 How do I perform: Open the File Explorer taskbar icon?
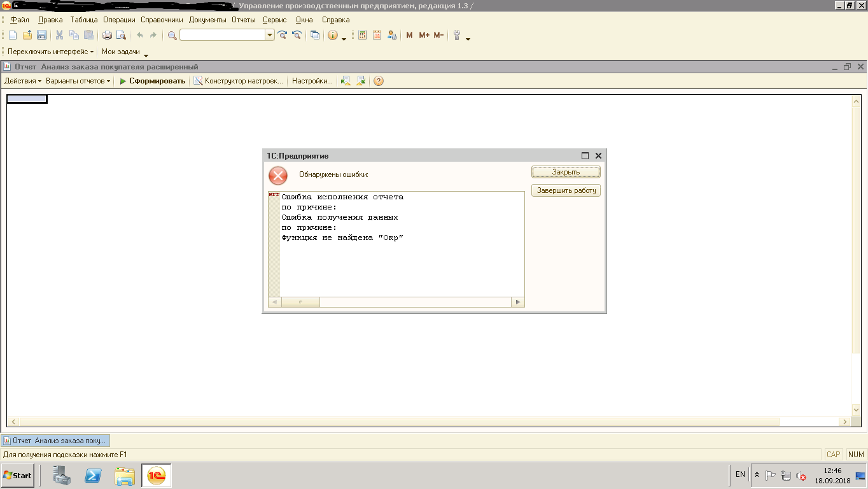pos(125,475)
